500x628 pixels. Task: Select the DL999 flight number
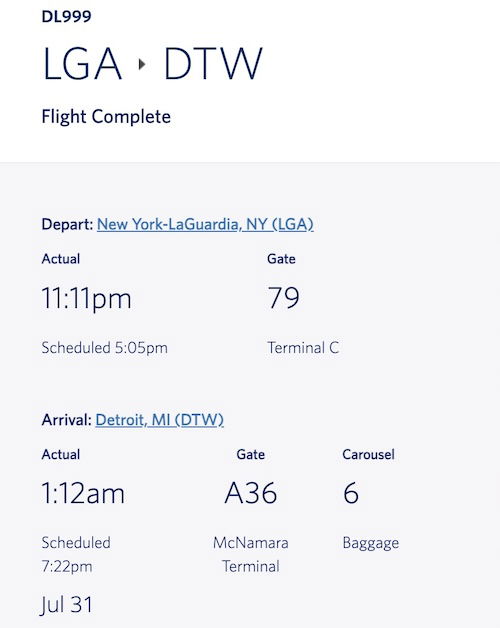point(67,16)
